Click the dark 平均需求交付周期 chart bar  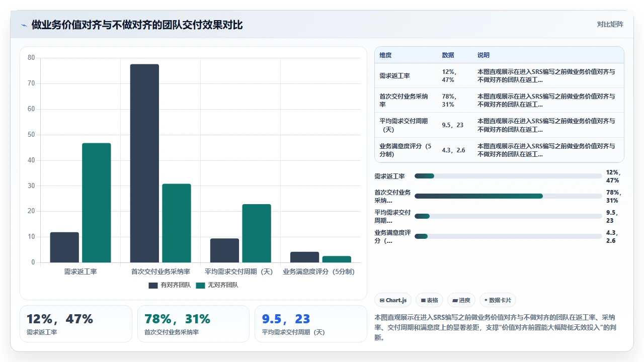[x=224, y=250]
